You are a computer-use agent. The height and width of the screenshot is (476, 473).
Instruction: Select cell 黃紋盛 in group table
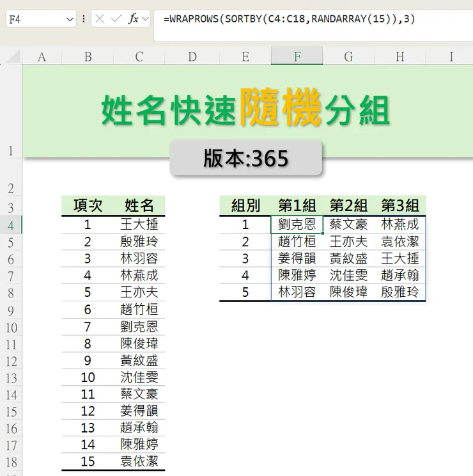[x=348, y=258]
